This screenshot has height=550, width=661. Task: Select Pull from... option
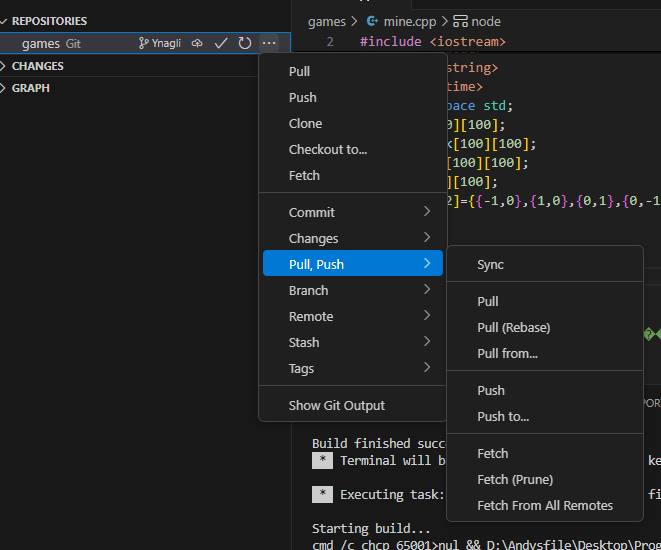tap(545, 354)
